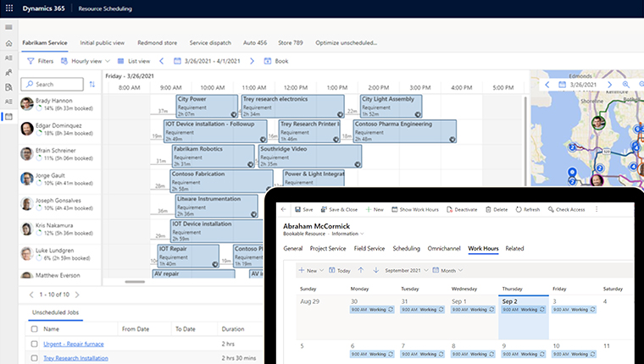Click the Delete trash icon
This screenshot has width=644, height=364.
487,209
